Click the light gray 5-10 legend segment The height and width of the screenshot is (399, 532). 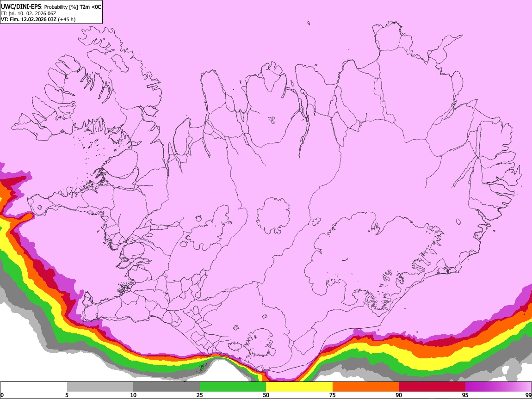(100, 387)
